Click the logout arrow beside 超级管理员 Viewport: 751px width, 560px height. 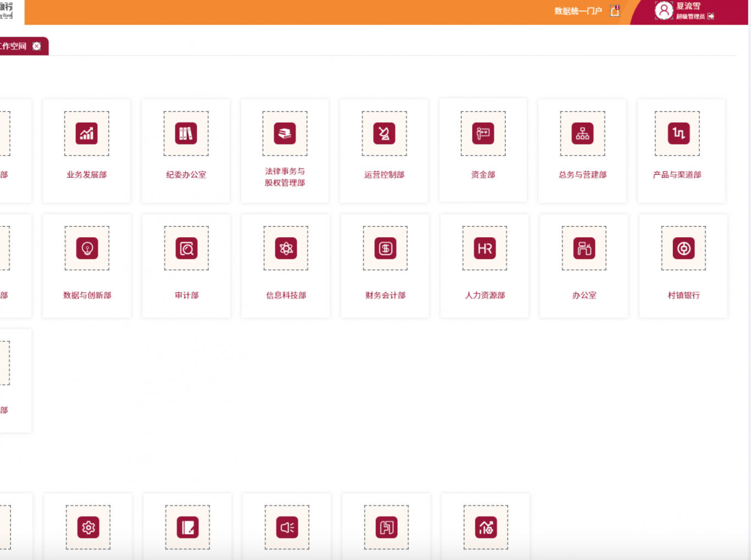711,16
